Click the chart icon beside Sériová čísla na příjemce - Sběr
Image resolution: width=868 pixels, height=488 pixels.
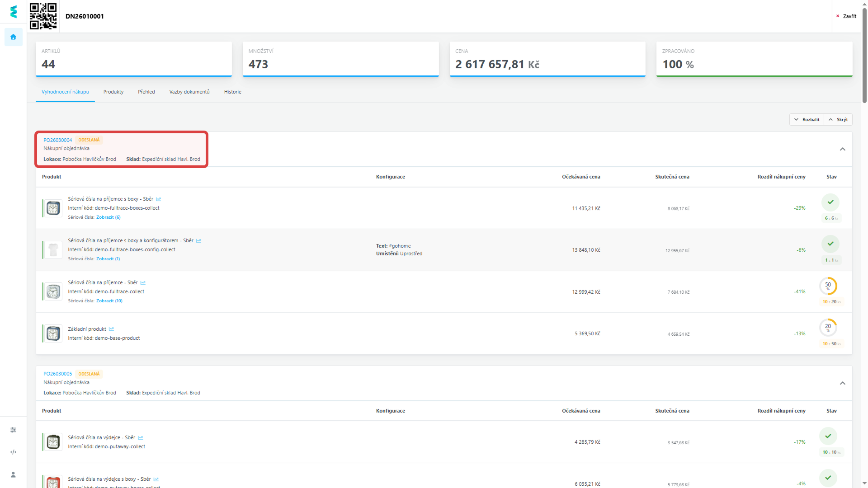pos(143,283)
